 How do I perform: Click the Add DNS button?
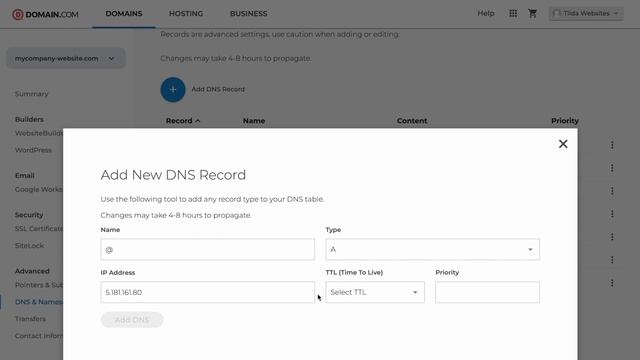[x=132, y=320]
